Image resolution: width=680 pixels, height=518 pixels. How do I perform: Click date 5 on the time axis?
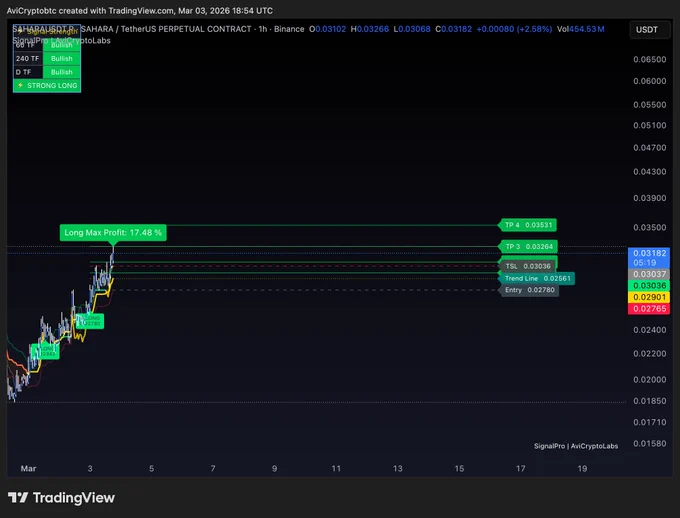pos(151,469)
